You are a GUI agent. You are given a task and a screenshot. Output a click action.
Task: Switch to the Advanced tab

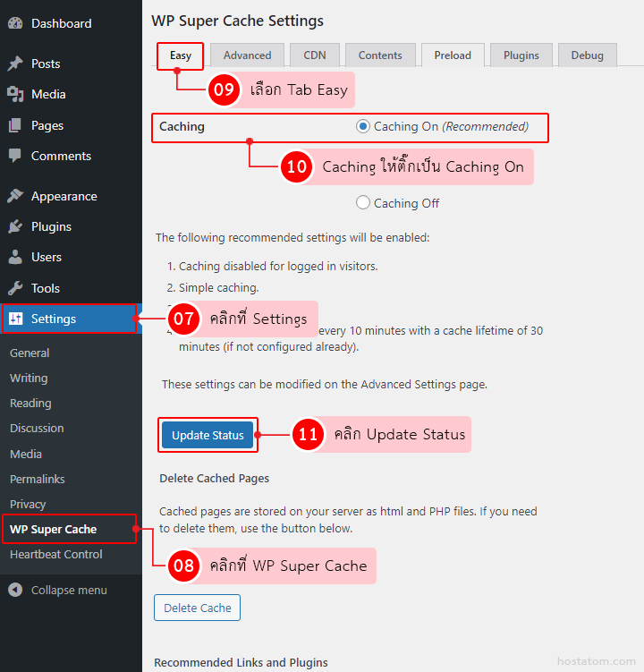[247, 55]
